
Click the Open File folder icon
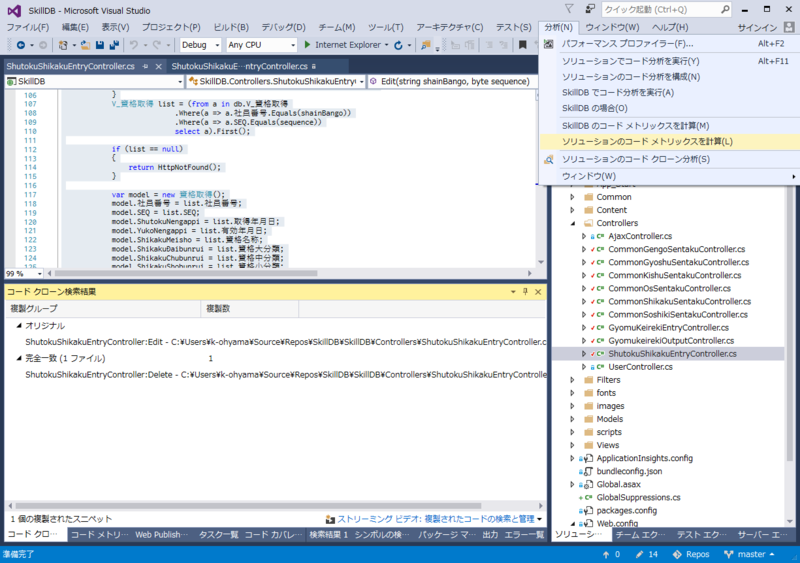[85, 45]
